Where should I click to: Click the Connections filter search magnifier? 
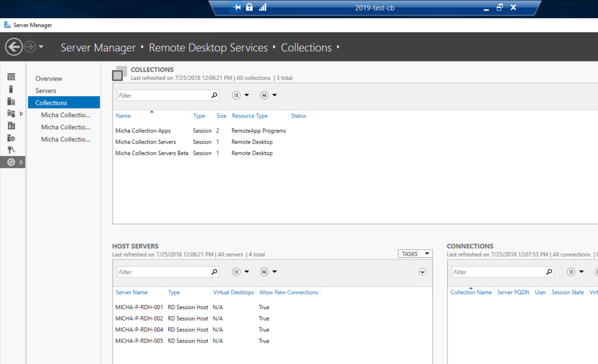[549, 272]
